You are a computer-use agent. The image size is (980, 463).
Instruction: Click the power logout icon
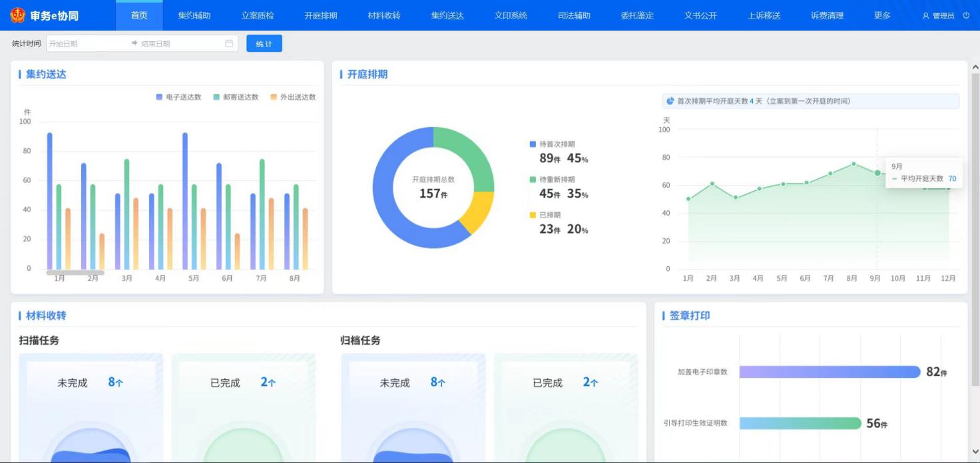[966, 15]
